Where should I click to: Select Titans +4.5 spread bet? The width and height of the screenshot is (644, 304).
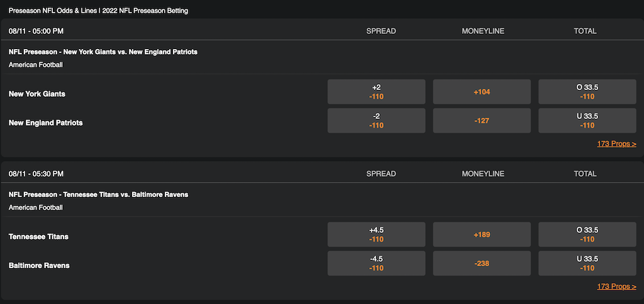376,235
